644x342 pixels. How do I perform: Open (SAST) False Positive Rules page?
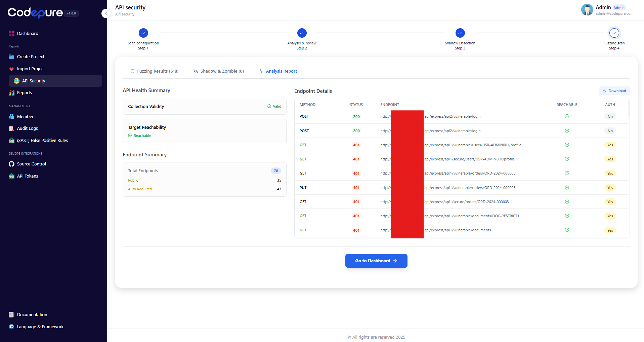tap(42, 141)
